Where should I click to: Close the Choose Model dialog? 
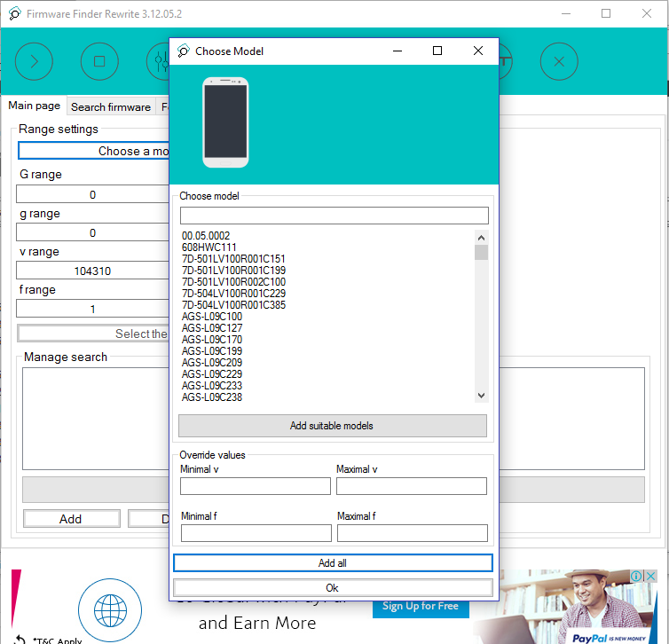(x=478, y=51)
